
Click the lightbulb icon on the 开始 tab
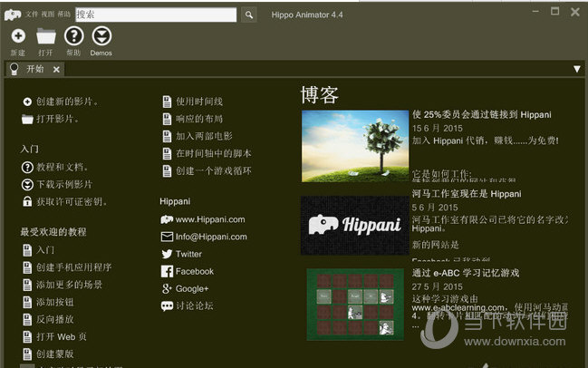[14, 69]
